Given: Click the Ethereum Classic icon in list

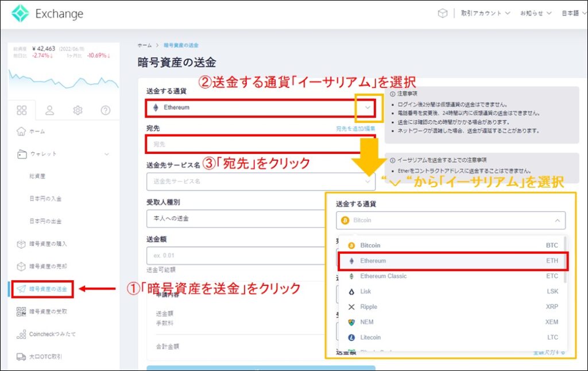Looking at the screenshot, I should pos(351,276).
